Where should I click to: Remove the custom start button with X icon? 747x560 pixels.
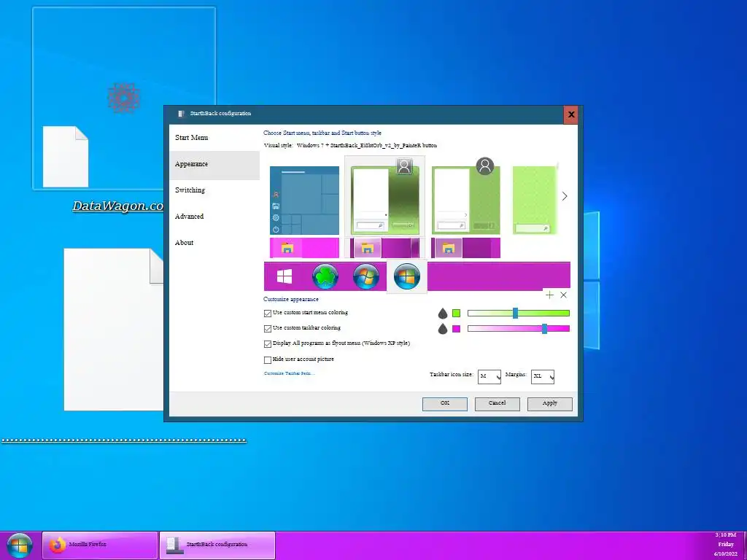[564, 295]
